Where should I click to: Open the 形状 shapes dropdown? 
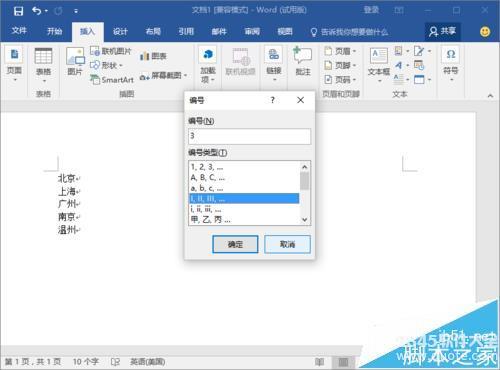(107, 65)
